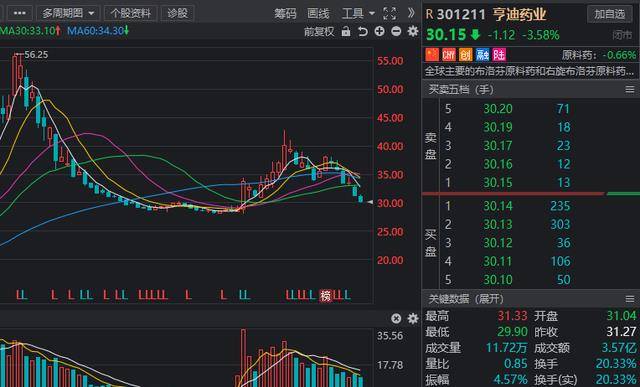Expand the 关键数据 panel menu icon
640x387 pixels.
tap(630, 299)
